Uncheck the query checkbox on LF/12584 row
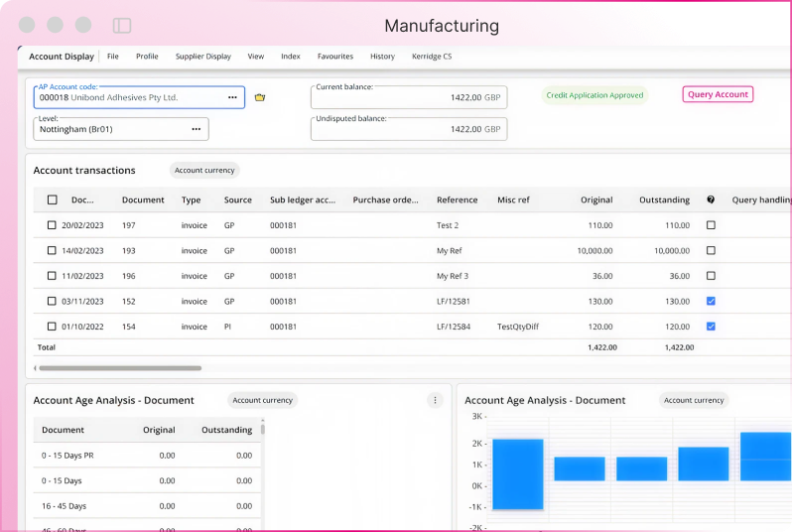The image size is (792, 532). [x=711, y=326]
